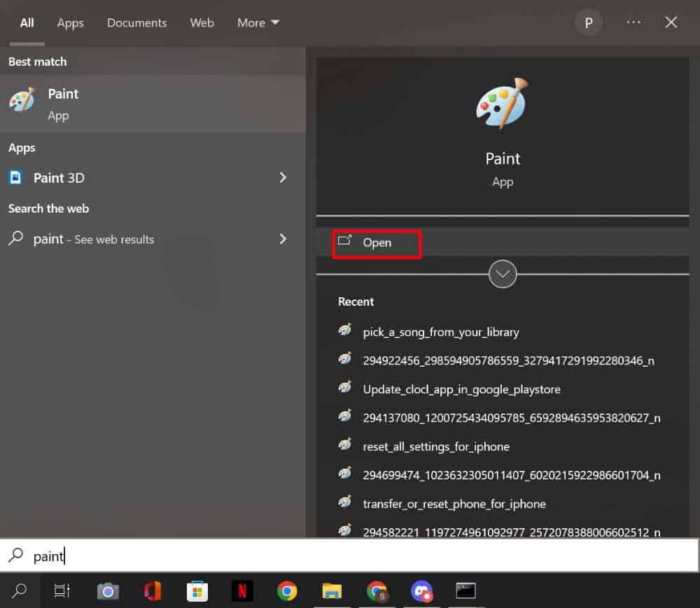The width and height of the screenshot is (700, 608).
Task: Expand Paint 3D options chevron
Action: pos(283,178)
